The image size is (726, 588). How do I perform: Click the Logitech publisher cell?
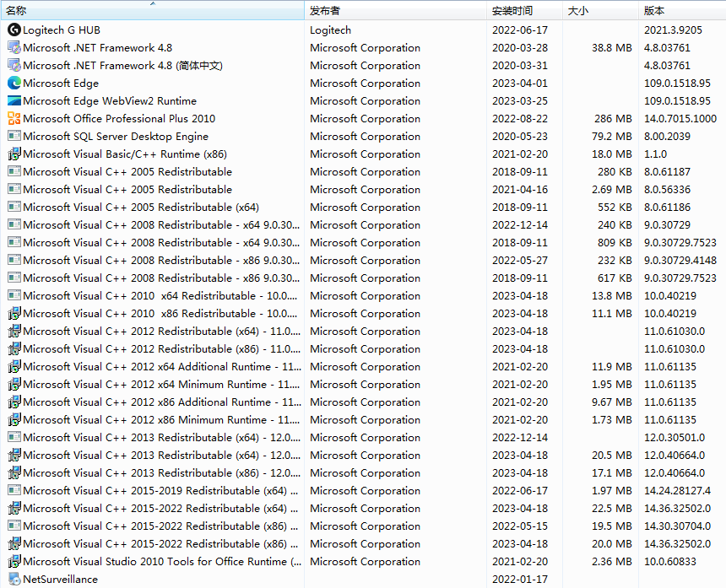(x=331, y=30)
